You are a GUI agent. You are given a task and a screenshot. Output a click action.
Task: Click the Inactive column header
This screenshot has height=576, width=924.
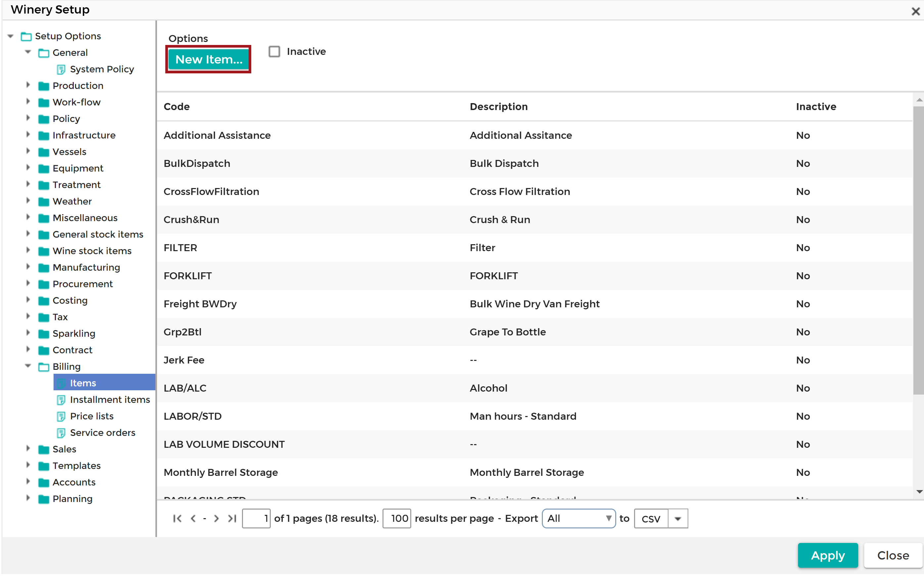tap(816, 107)
